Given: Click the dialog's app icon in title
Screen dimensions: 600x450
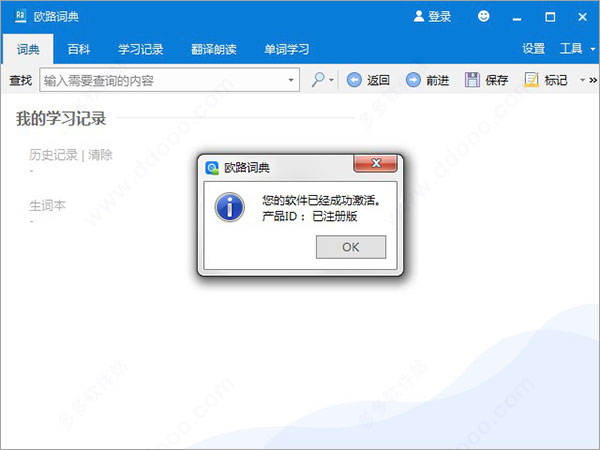Looking at the screenshot, I should (212, 168).
